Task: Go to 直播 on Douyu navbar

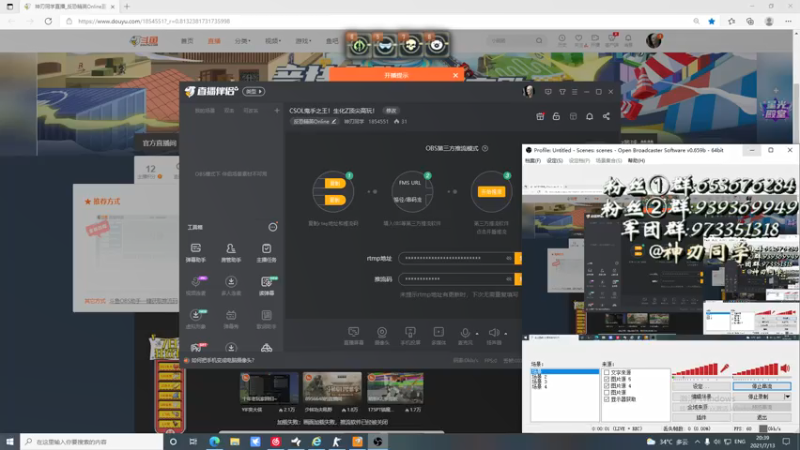Action: [x=214, y=41]
